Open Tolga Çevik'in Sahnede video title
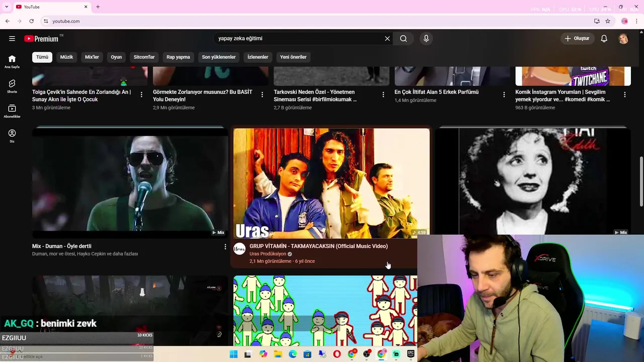This screenshot has width=644, height=362. point(82,96)
